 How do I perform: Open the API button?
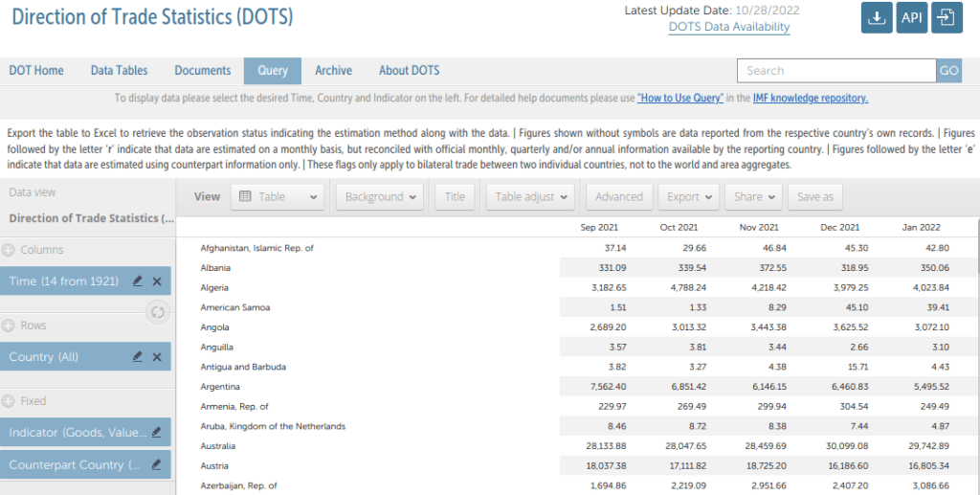(x=911, y=18)
